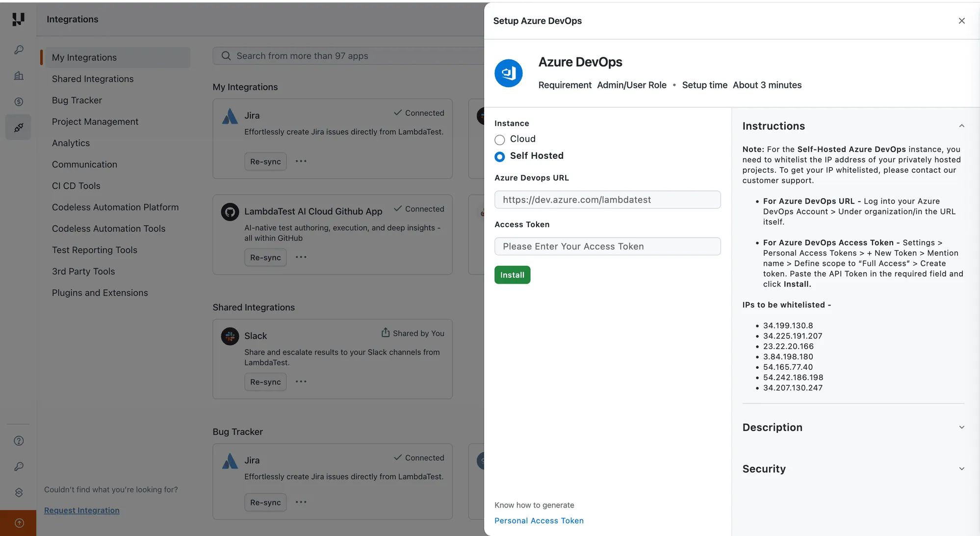Click the Slack logo in Shared Integrations
Viewport: 980px width, 536px height.
click(230, 336)
